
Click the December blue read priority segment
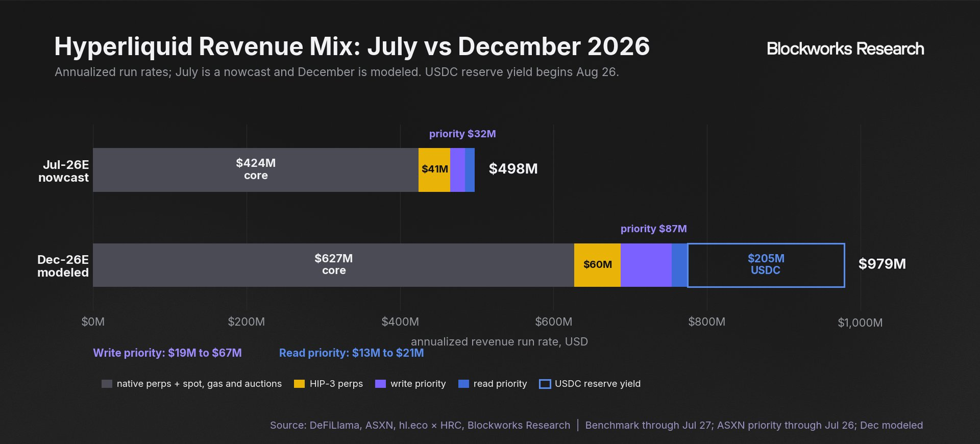[680, 265]
